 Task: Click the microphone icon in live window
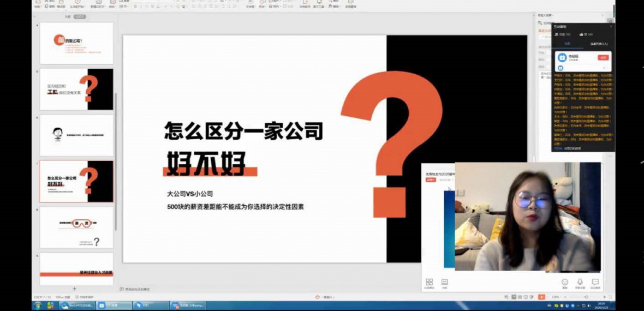point(580,282)
